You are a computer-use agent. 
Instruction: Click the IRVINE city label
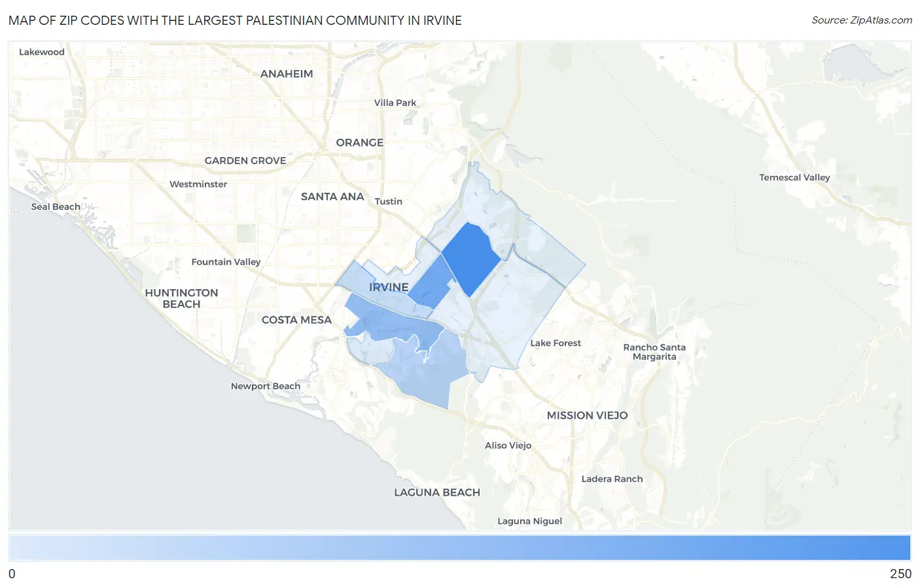pos(389,287)
